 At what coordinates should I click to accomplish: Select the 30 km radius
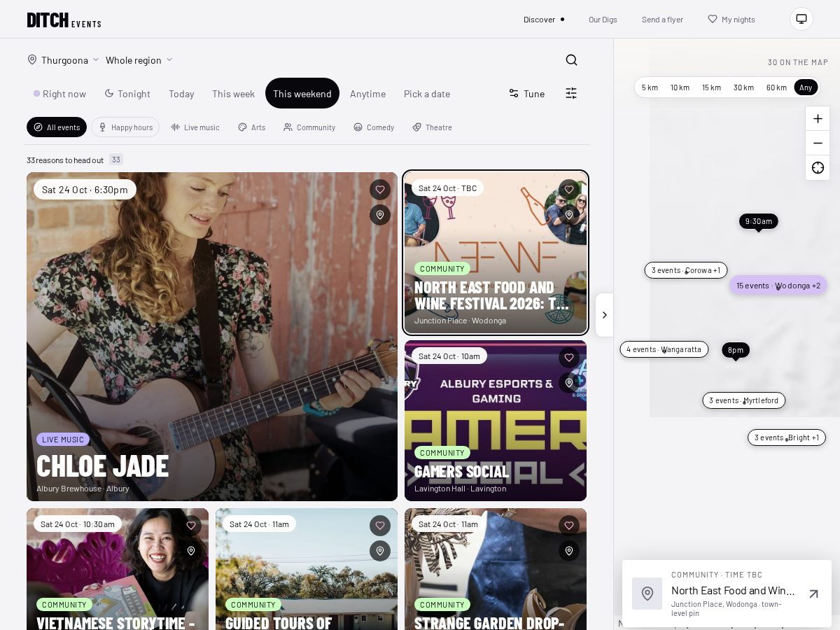pyautogui.click(x=743, y=87)
